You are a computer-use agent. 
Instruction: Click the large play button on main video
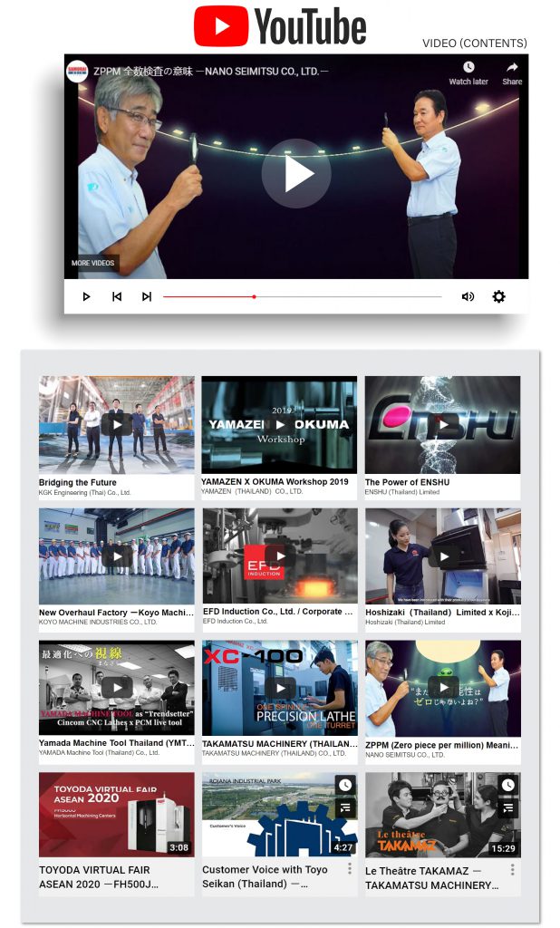tap(296, 173)
